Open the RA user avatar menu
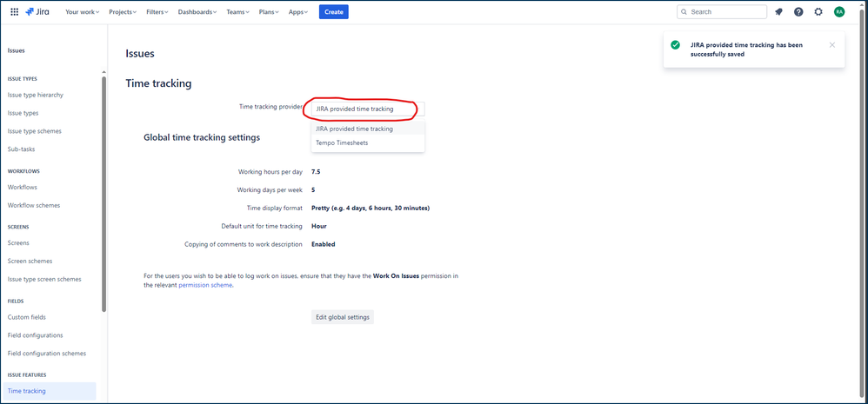This screenshot has width=868, height=404. 839,11
